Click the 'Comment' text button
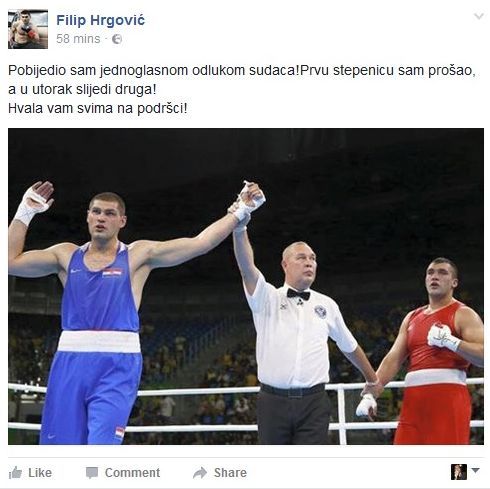The image size is (490, 489). click(132, 473)
